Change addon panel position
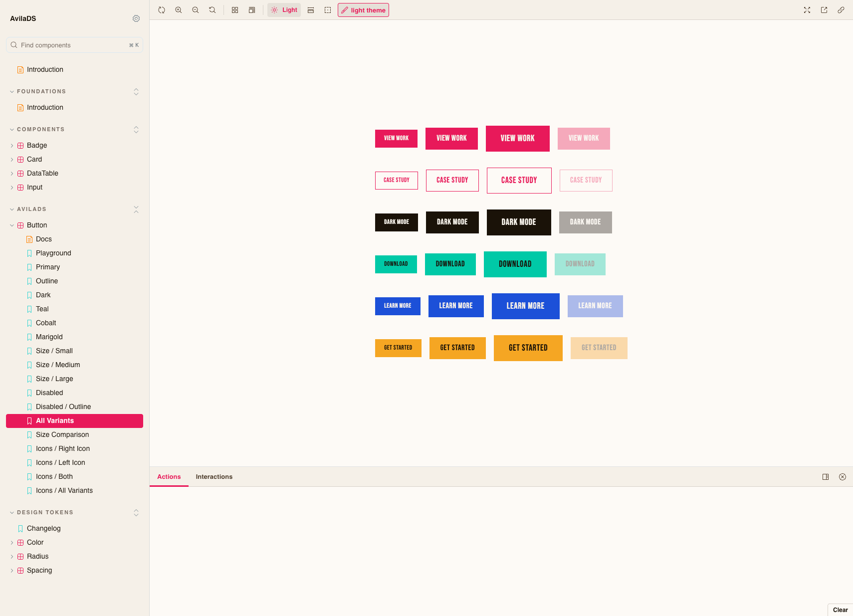The width and height of the screenshot is (853, 616). click(x=826, y=477)
